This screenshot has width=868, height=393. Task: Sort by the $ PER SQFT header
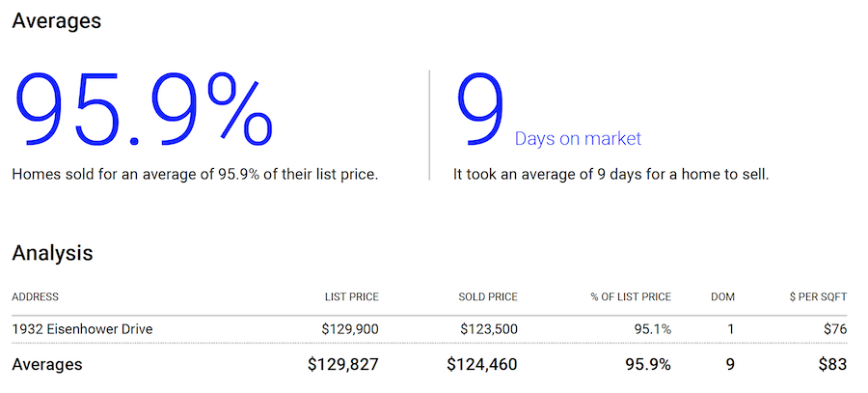[818, 296]
